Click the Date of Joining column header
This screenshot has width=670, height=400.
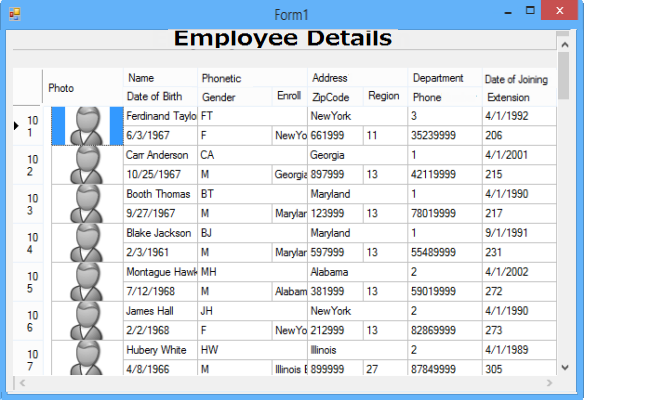coord(519,79)
